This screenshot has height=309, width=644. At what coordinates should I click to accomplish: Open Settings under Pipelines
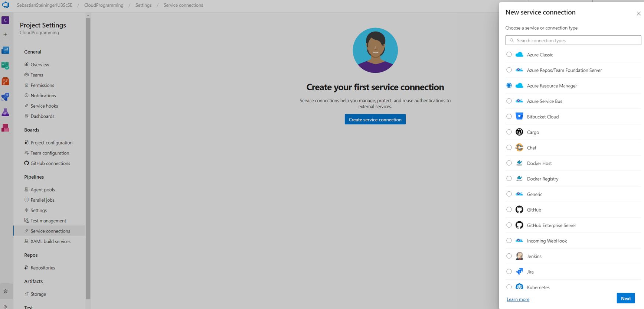point(39,211)
